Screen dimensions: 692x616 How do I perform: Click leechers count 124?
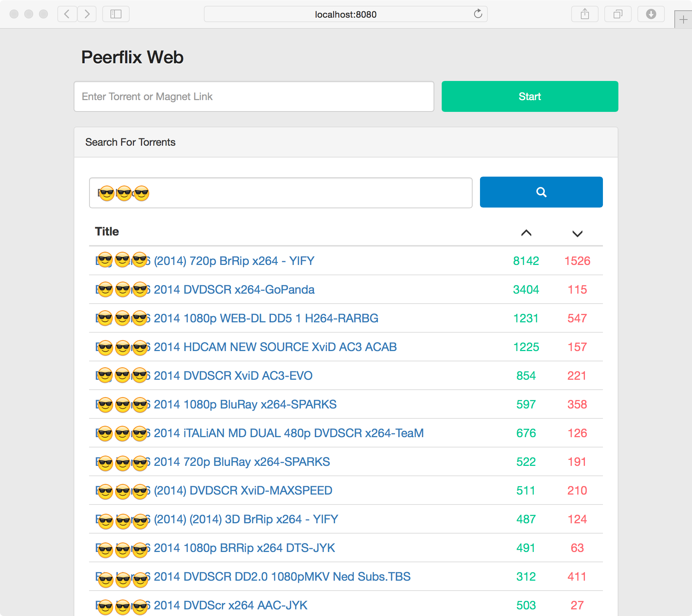[577, 519]
